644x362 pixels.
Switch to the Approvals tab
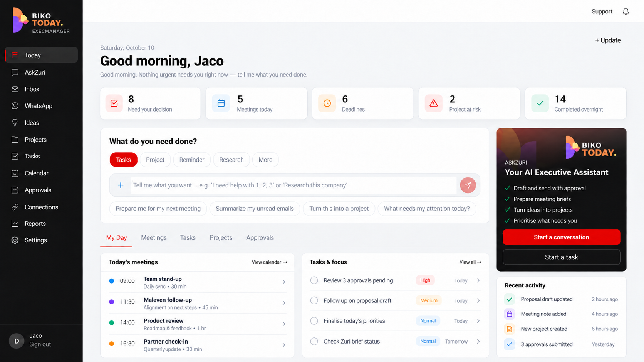[x=260, y=238]
